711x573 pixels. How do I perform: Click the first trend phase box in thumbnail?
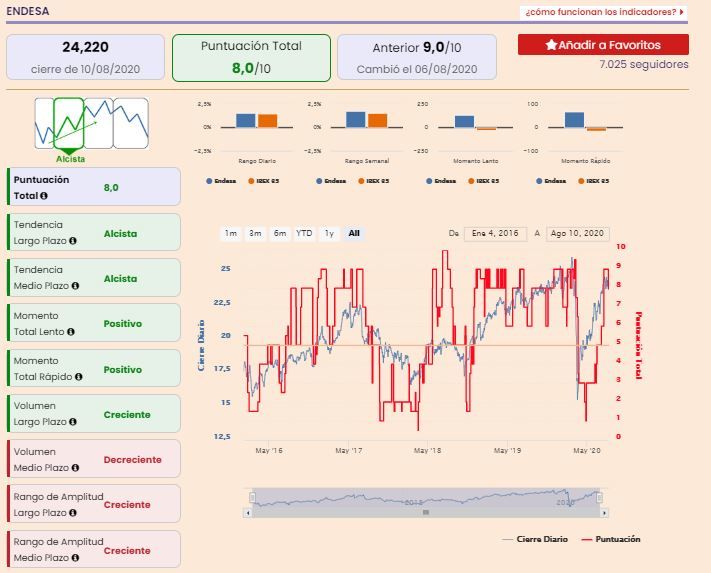44,123
